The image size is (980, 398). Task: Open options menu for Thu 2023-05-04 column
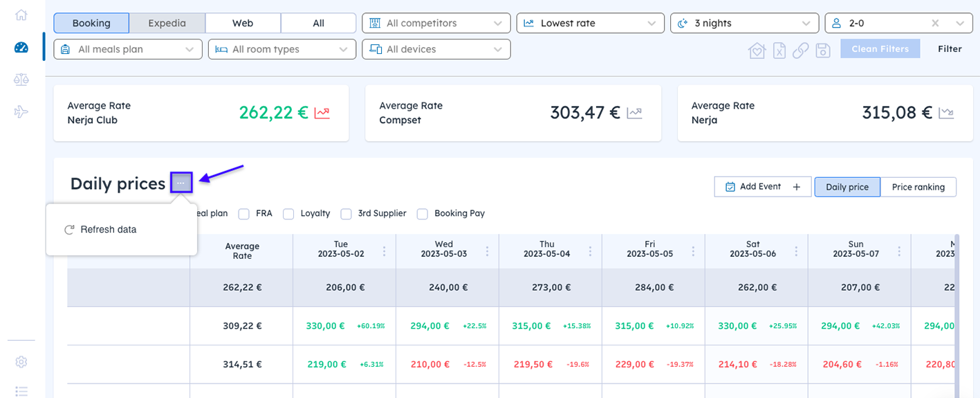[x=591, y=251]
